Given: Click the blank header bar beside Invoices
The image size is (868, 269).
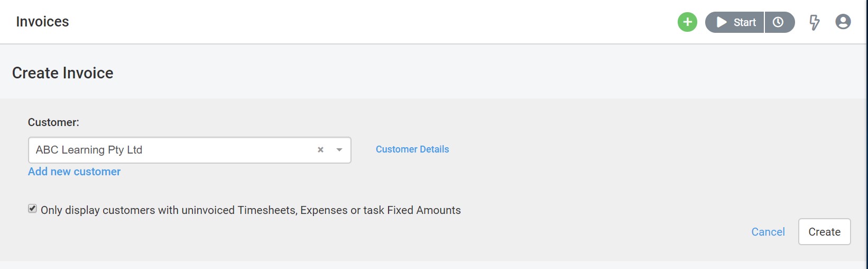Looking at the screenshot, I should (x=370, y=22).
